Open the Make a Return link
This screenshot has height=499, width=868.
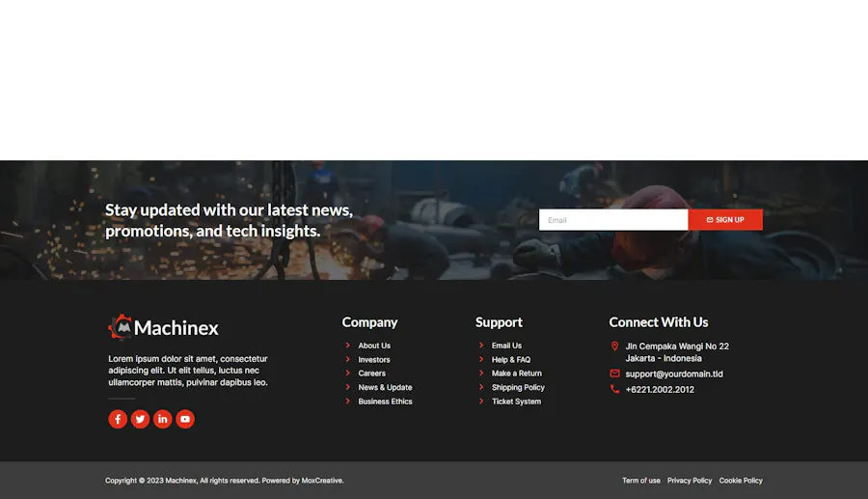coord(517,374)
